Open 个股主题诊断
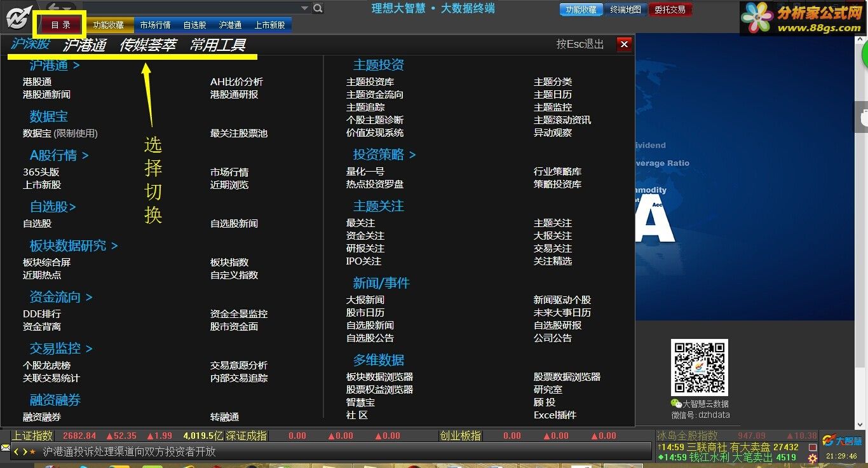 pos(375,120)
